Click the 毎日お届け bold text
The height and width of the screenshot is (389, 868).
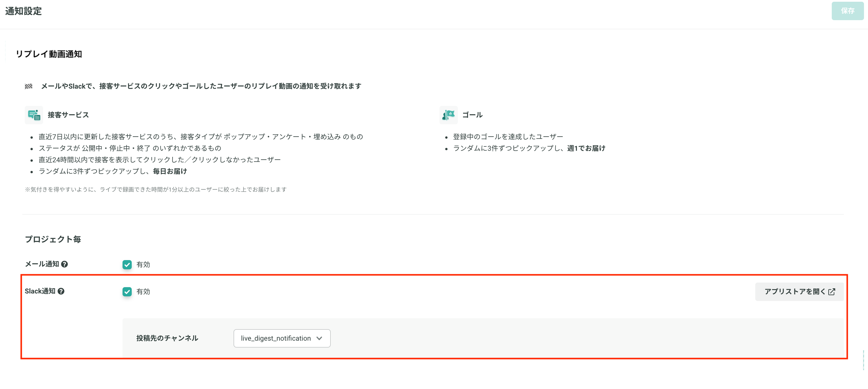pos(170,171)
